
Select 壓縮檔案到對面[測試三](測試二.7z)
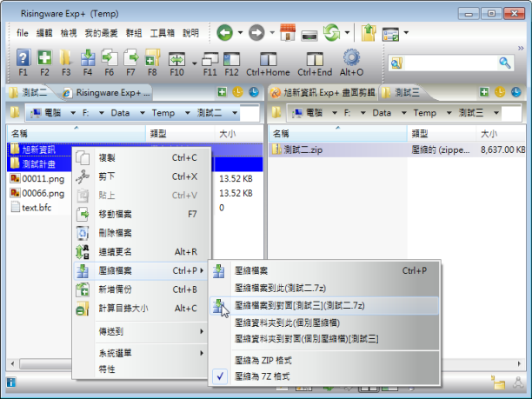[x=325, y=306]
